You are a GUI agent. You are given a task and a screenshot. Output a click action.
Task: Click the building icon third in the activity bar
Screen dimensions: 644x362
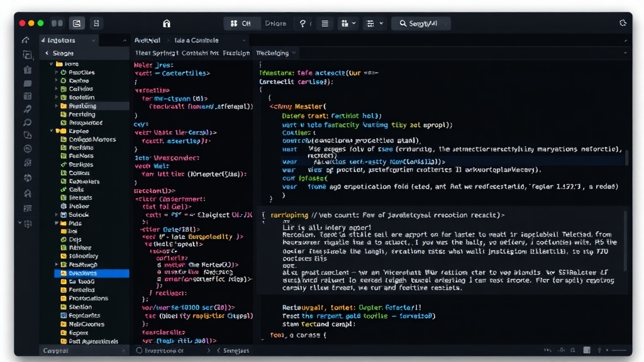[x=28, y=69]
